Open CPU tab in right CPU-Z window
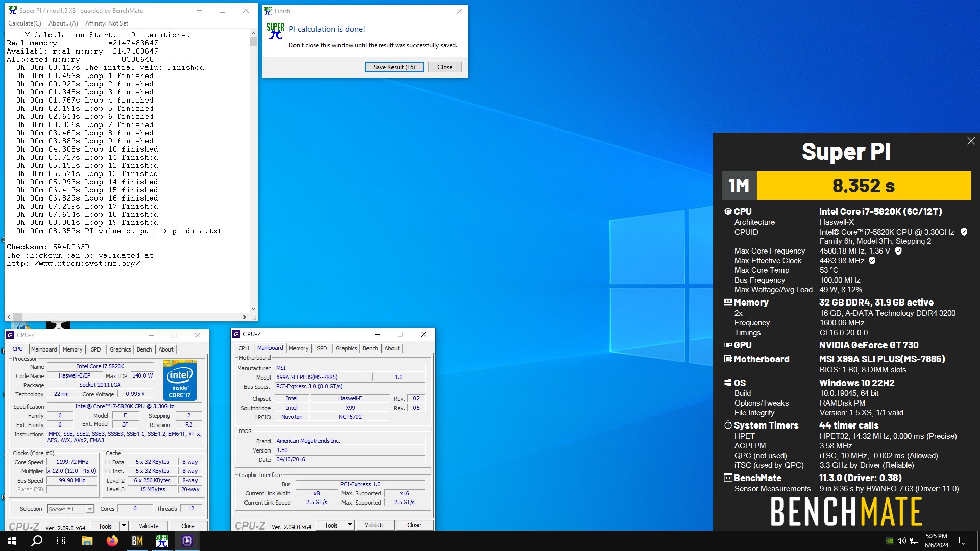Viewport: 980px width, 551px height. point(244,348)
